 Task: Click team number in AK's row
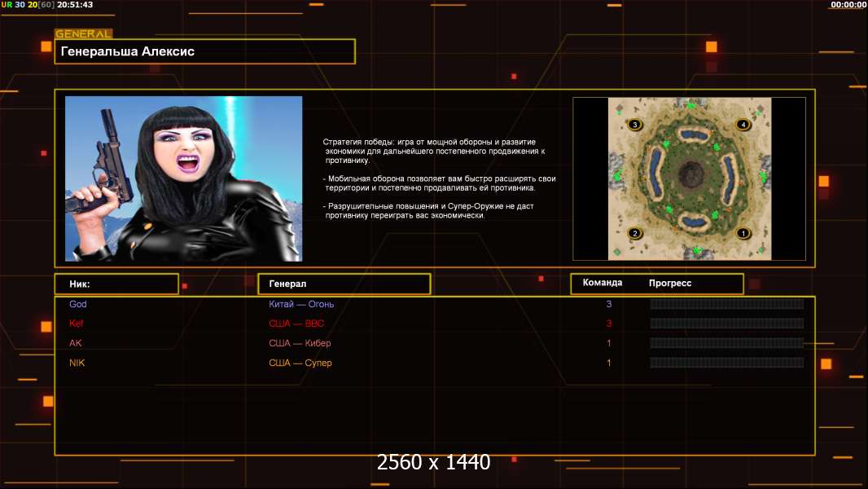click(609, 343)
